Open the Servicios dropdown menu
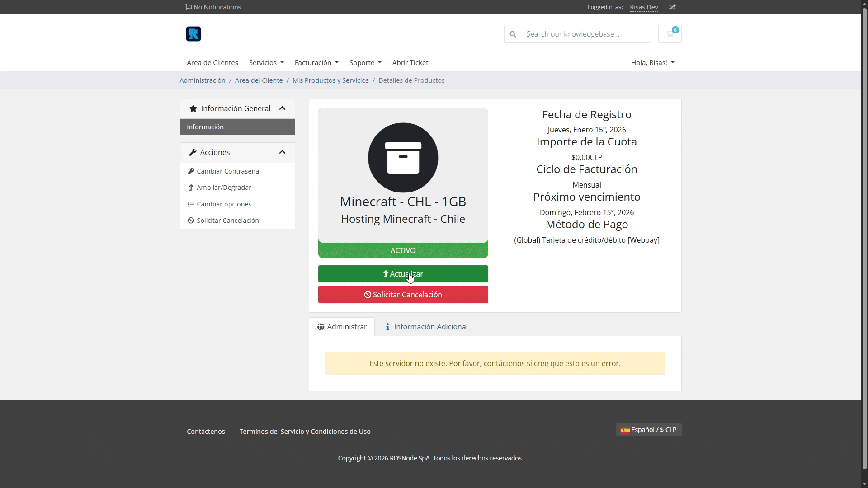868x488 pixels. point(266,63)
